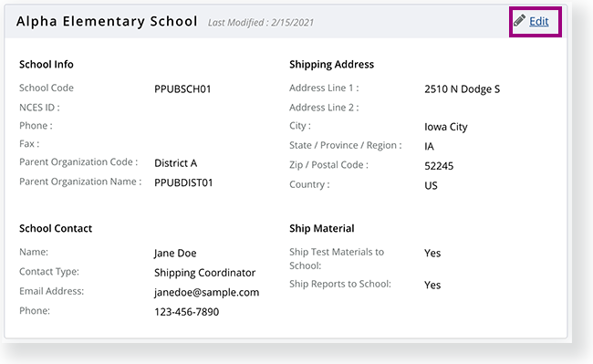Open the Edit link

click(x=538, y=21)
